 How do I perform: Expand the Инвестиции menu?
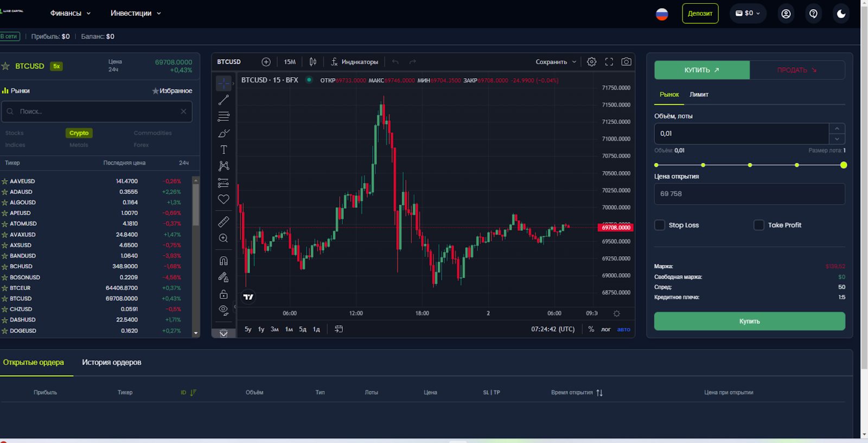pyautogui.click(x=136, y=13)
